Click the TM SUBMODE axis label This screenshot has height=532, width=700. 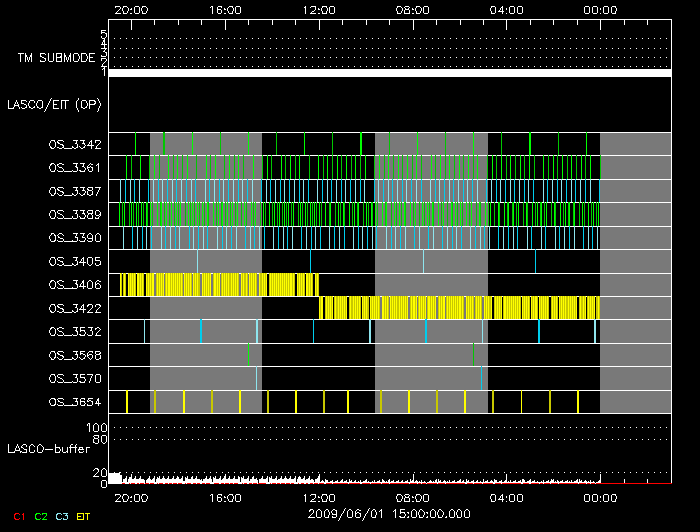55,58
